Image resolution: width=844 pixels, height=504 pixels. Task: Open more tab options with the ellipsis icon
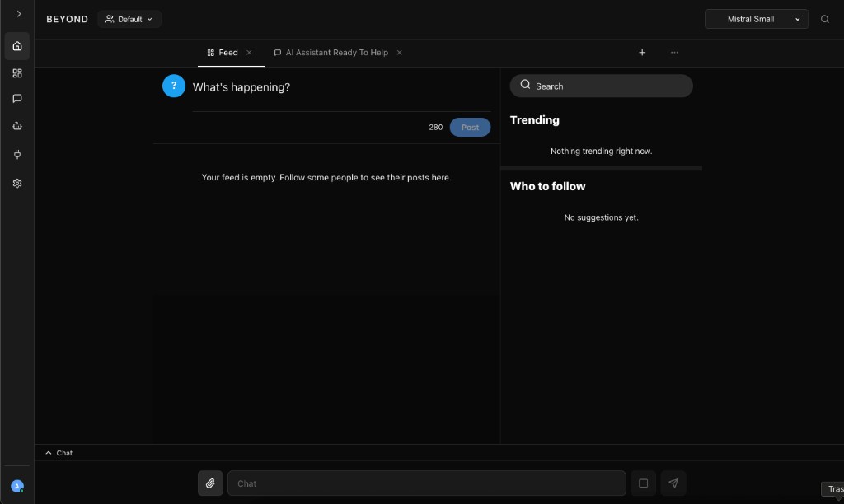point(674,52)
